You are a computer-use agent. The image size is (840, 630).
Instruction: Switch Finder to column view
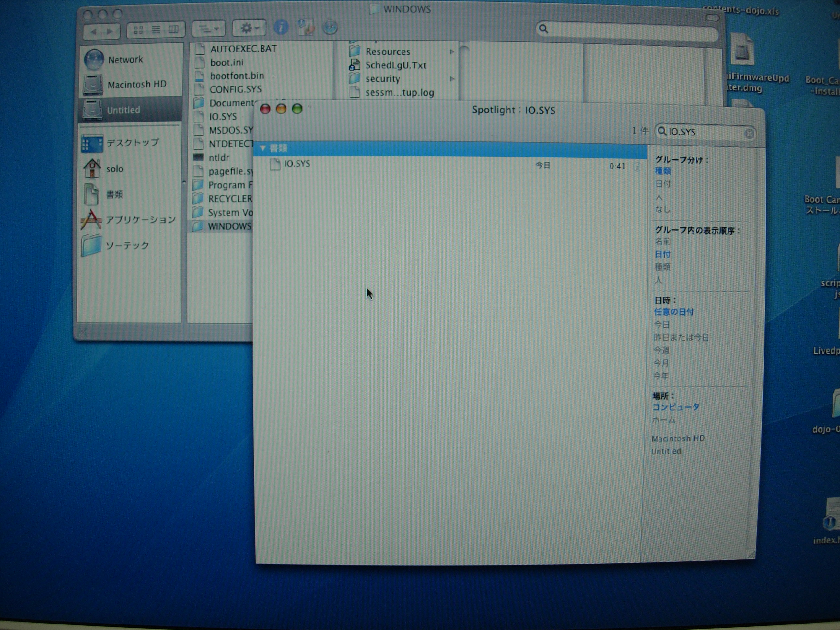(x=174, y=29)
